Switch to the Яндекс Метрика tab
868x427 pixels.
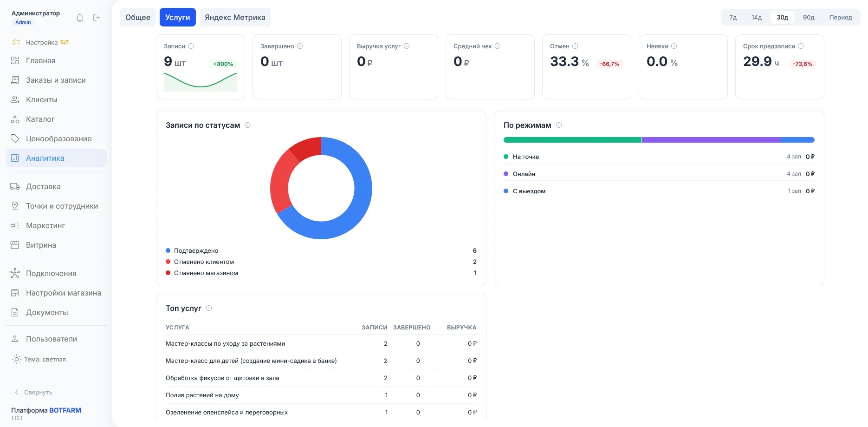[x=235, y=17]
